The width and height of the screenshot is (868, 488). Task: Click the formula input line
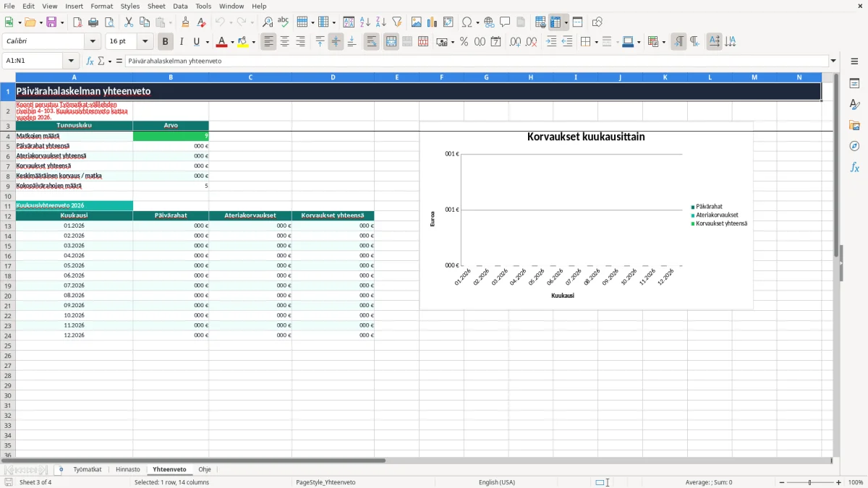(x=476, y=61)
